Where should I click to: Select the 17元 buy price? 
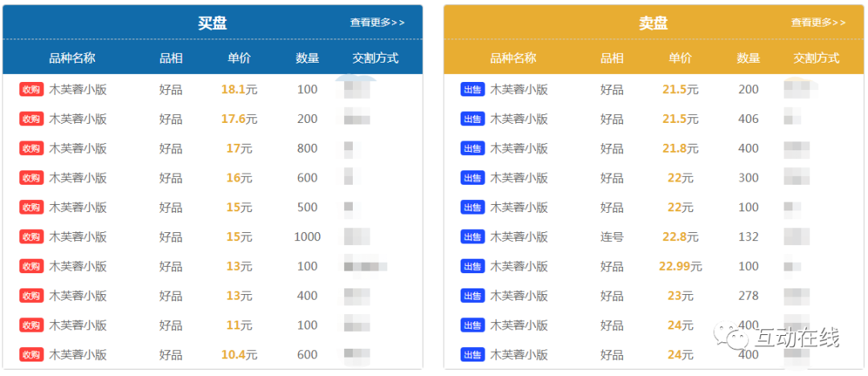[240, 148]
